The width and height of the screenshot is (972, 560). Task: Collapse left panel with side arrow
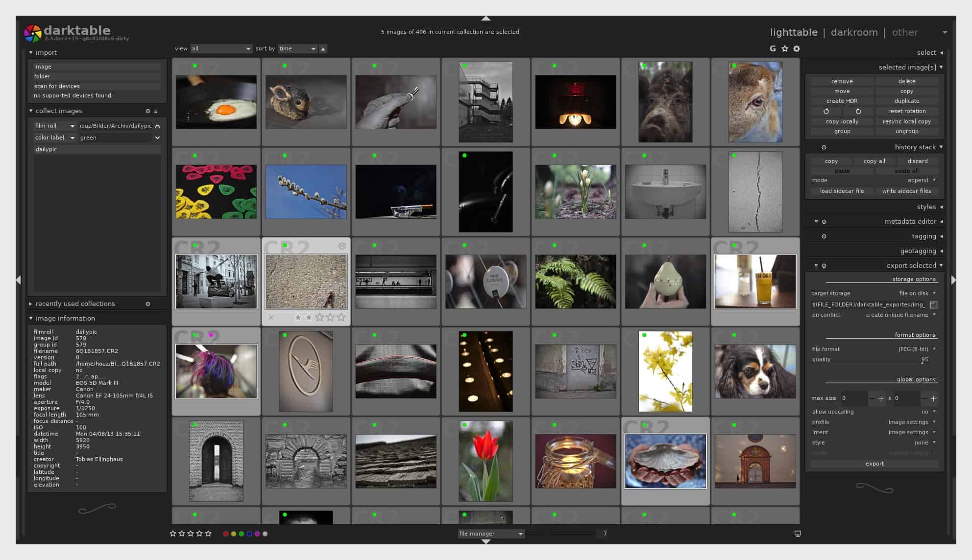pyautogui.click(x=19, y=280)
